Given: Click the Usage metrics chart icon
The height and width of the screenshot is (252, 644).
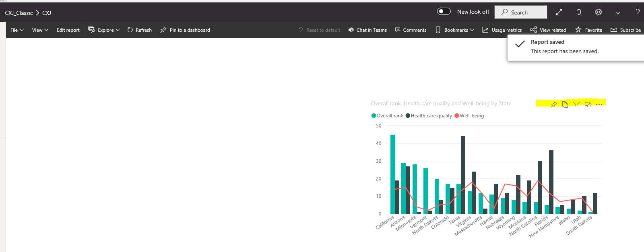Looking at the screenshot, I should (x=485, y=30).
